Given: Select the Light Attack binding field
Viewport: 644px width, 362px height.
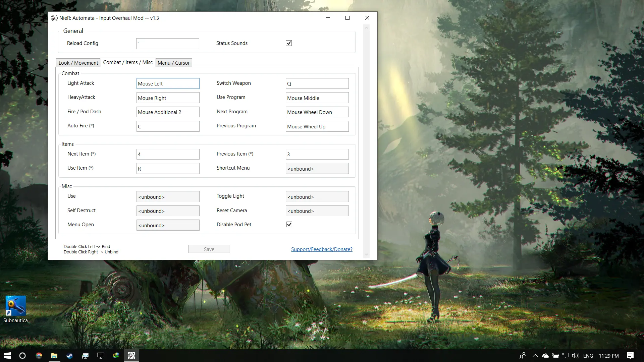Looking at the screenshot, I should pyautogui.click(x=168, y=83).
